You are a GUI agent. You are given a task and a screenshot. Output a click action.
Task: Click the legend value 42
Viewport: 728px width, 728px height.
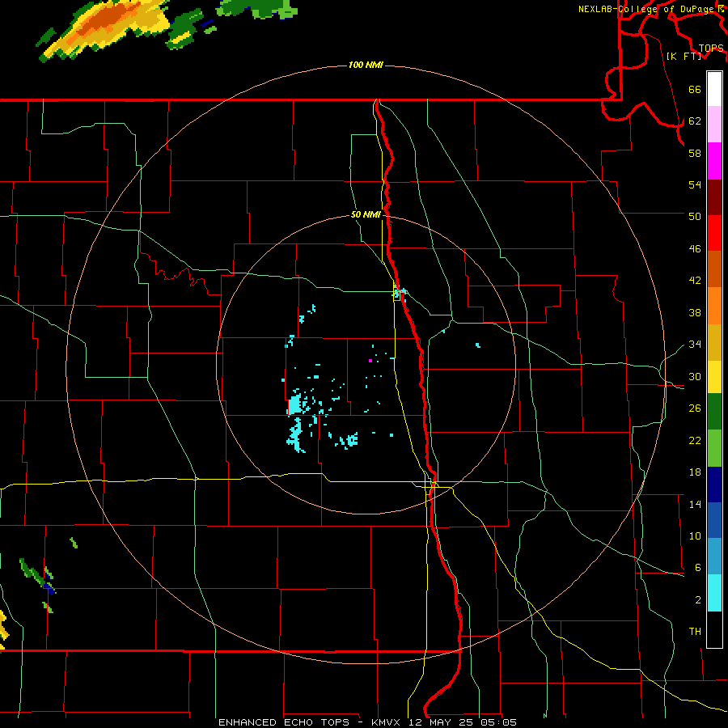coord(695,281)
